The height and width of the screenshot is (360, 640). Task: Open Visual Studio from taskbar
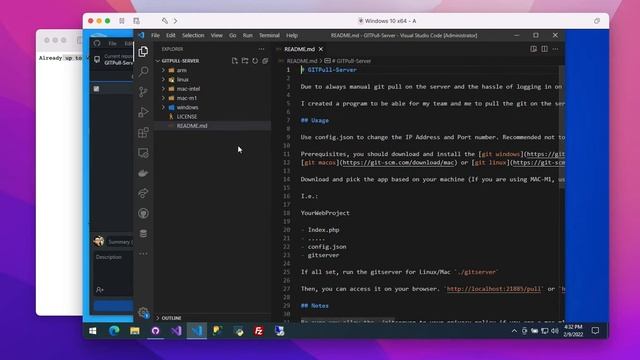pos(176,331)
